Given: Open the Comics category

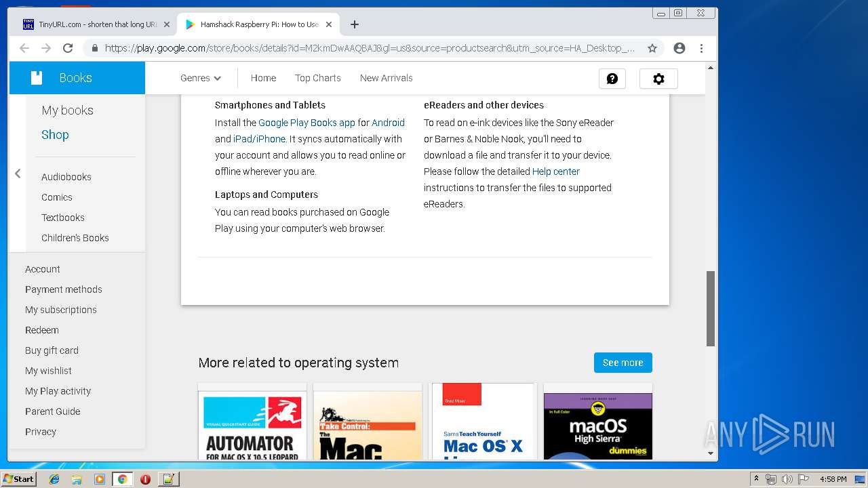Looking at the screenshot, I should click(57, 197).
